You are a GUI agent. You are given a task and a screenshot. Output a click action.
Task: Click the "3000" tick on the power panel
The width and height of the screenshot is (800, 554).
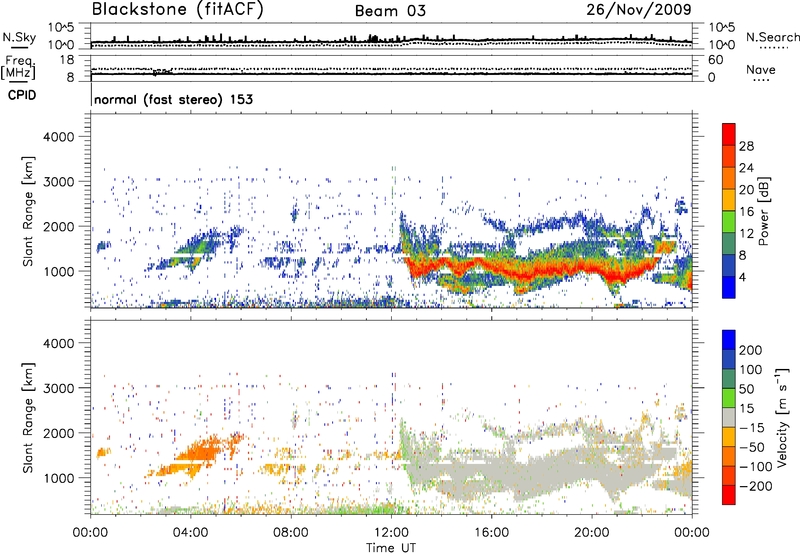click(x=58, y=182)
